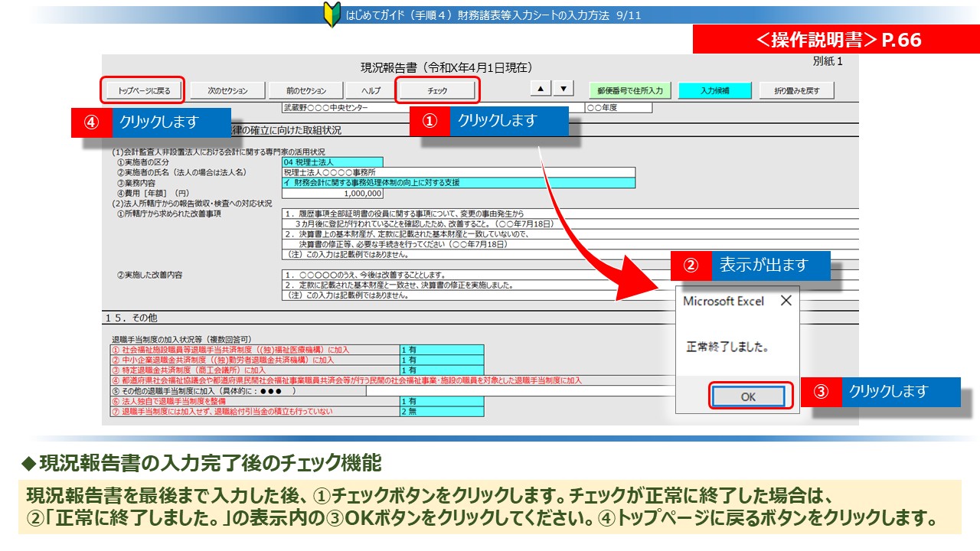Select the 税理士法人○○○○事務所 name field
The height and width of the screenshot is (551, 980).
click(458, 172)
